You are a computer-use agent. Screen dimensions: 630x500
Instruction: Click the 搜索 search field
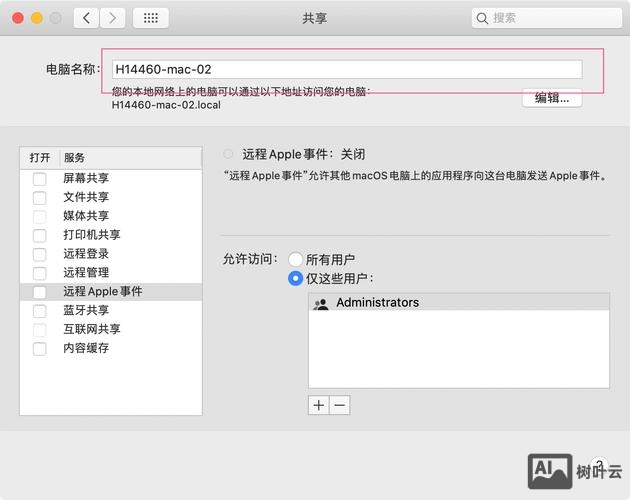pos(546,18)
